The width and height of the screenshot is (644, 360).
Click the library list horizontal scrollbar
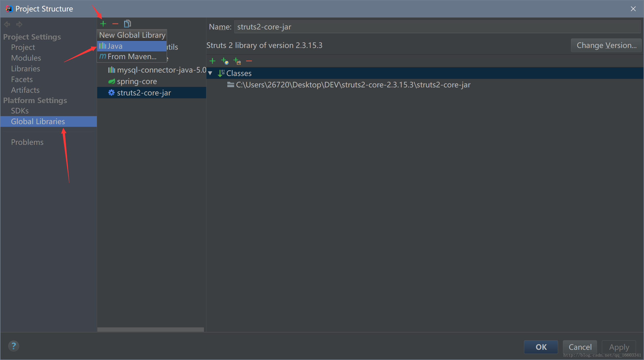150,330
